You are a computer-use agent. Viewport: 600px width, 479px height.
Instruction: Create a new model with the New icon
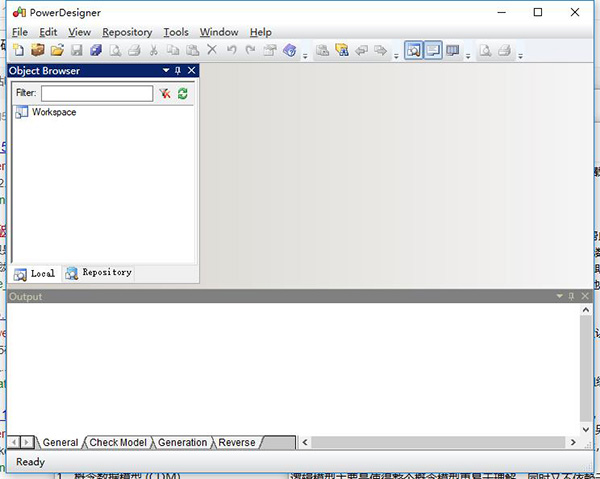pos(18,50)
